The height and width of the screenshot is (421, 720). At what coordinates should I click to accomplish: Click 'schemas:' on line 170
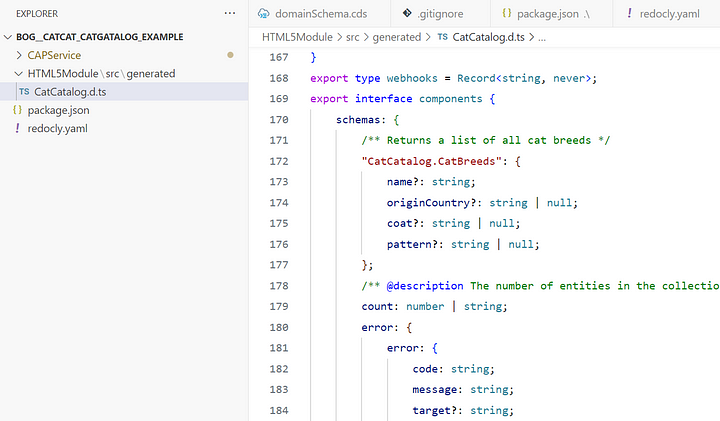point(361,120)
